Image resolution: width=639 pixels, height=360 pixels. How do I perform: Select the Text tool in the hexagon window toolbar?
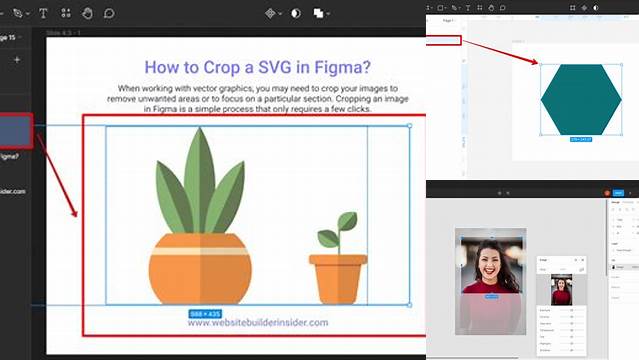[468, 8]
